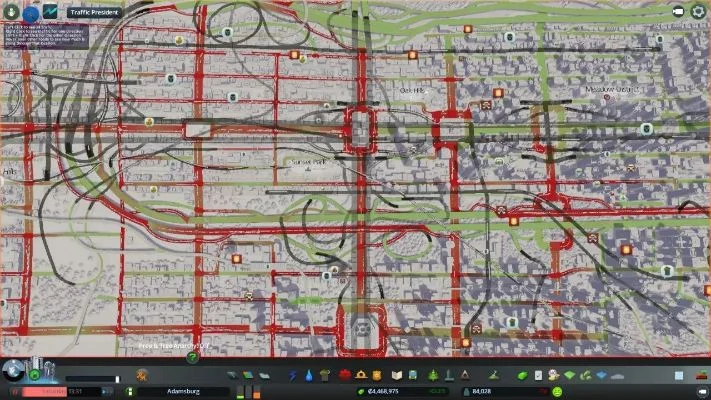The width and height of the screenshot is (711, 400).
Task: Open the Roads build menu
Action: click(232, 375)
